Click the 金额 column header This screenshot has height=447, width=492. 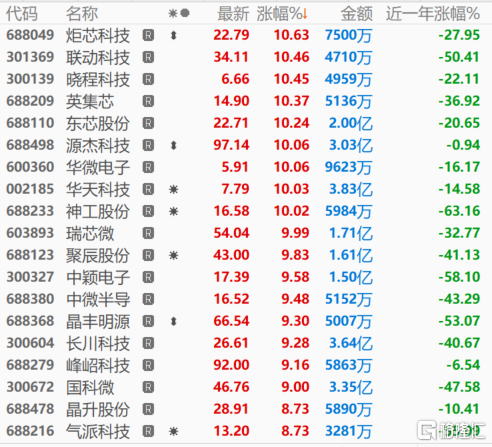pos(356,14)
